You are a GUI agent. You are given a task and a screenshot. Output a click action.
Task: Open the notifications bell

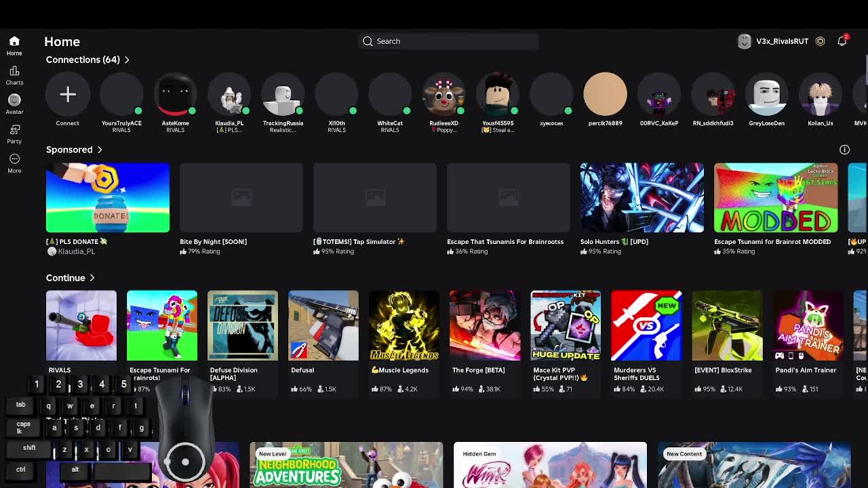(842, 41)
